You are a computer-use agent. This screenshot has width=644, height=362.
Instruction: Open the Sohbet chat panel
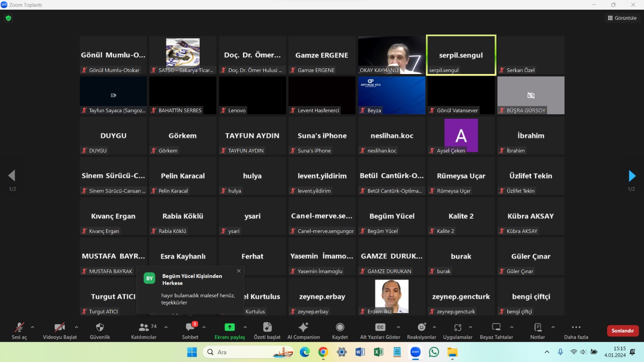click(x=190, y=327)
